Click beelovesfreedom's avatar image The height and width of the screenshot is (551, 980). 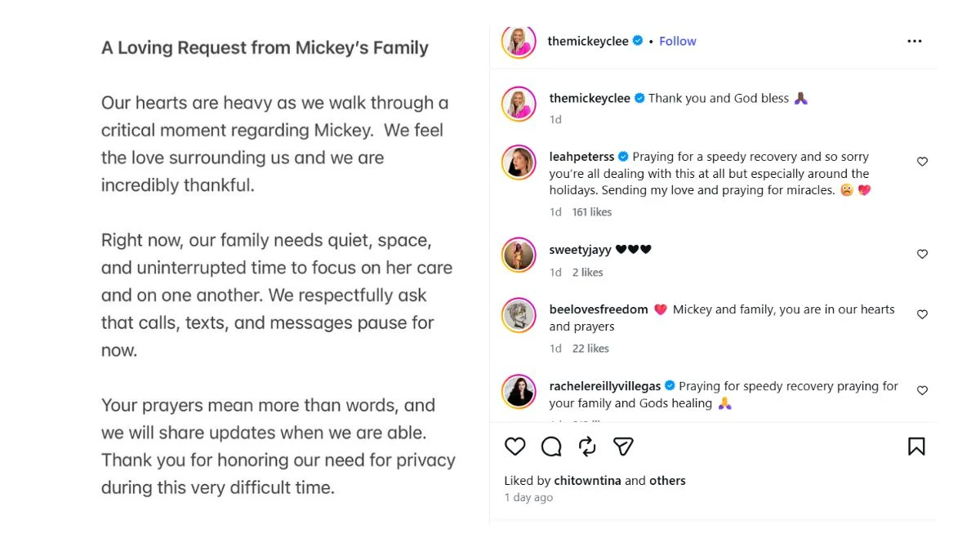tap(519, 317)
